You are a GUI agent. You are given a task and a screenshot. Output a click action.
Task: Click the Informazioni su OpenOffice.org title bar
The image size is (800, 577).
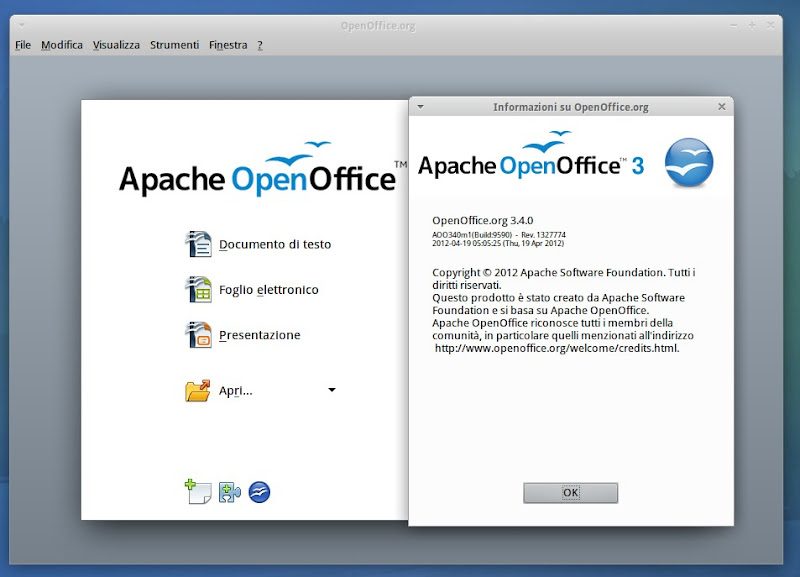[571, 107]
